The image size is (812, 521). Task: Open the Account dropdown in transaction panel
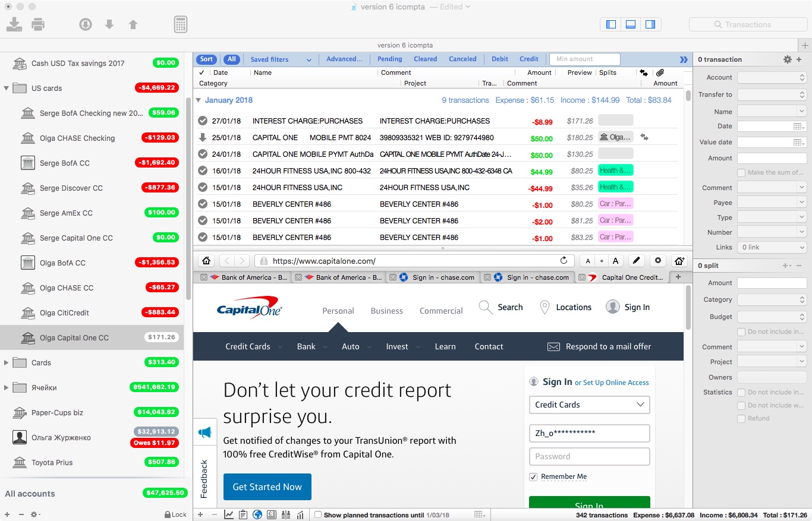point(772,77)
